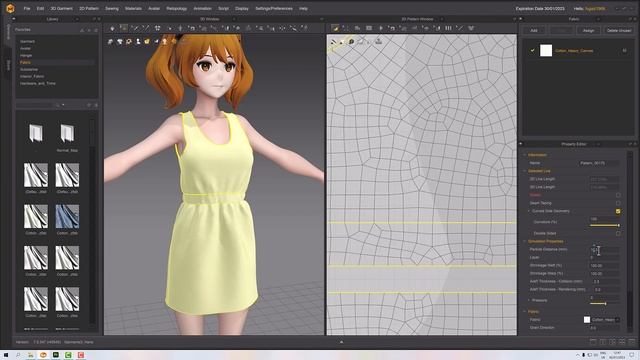
Task: Click the Windows Start button
Action: coord(6,355)
